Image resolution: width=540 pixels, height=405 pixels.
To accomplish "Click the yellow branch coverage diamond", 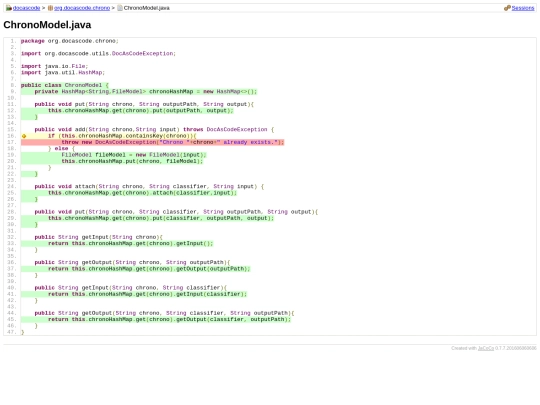I will (x=24, y=136).
